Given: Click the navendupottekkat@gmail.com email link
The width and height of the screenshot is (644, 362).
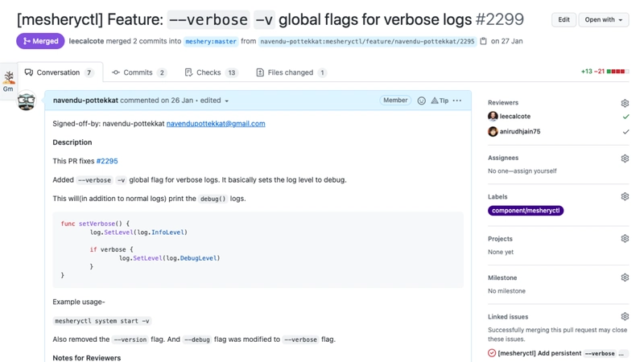Looking at the screenshot, I should 216,124.
